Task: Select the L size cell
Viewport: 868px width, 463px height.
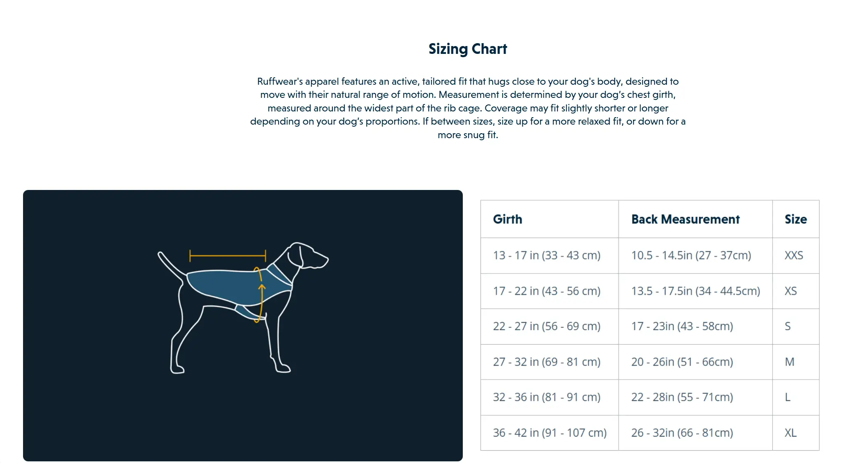Action: [x=788, y=397]
